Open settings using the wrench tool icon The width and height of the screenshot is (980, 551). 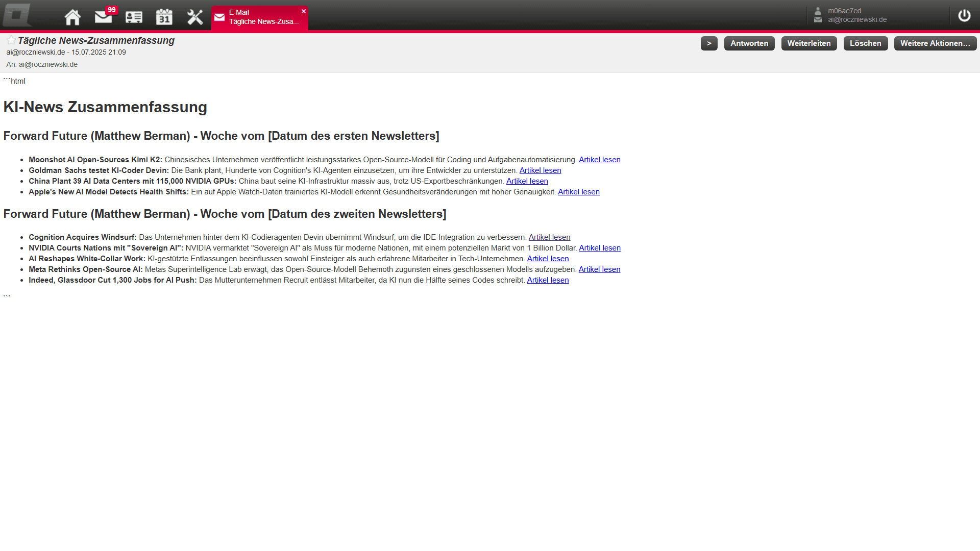(x=195, y=16)
